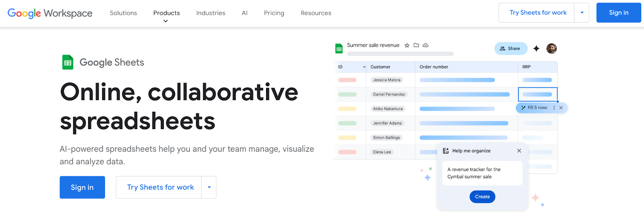
Task: Click the Order number column header
Action: 434,67
